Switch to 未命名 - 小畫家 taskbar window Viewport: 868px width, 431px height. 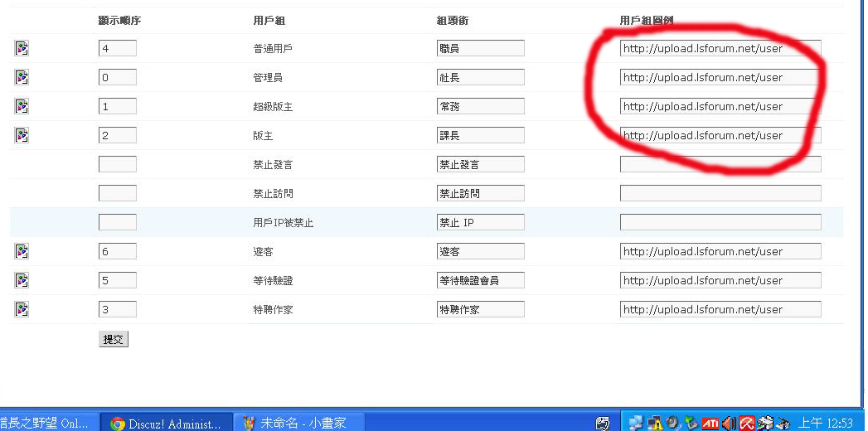294,424
